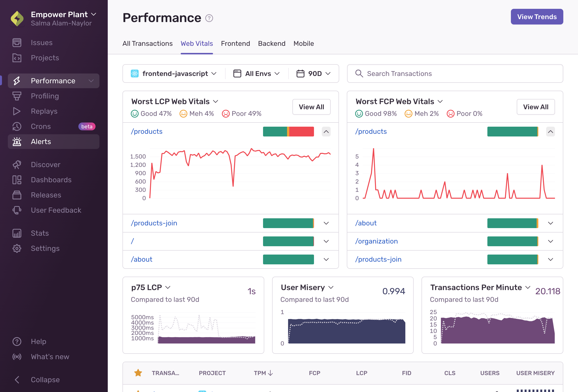Select Web Vitals tab
This screenshot has width=578, height=392.
point(197,44)
